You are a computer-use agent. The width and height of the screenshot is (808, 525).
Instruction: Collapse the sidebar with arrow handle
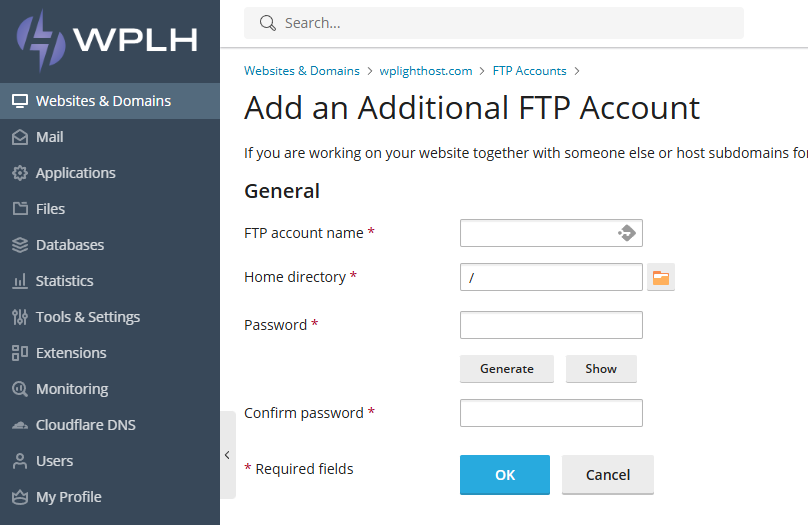(228, 455)
